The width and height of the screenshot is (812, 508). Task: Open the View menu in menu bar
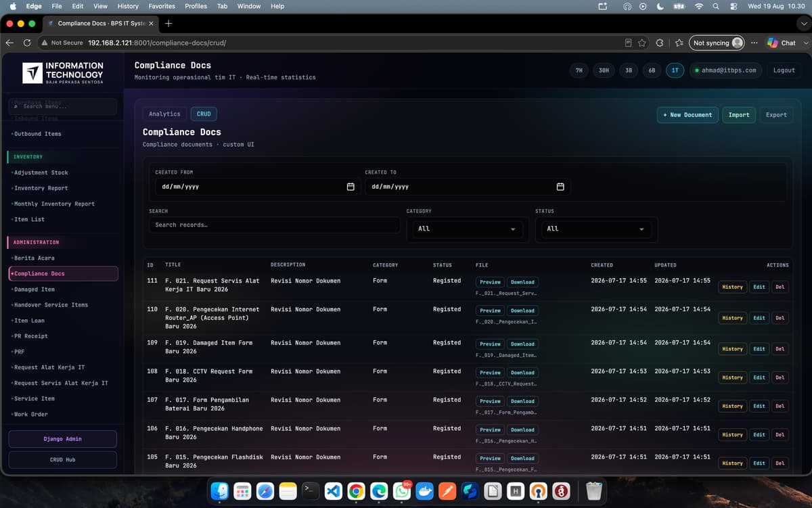[100, 6]
